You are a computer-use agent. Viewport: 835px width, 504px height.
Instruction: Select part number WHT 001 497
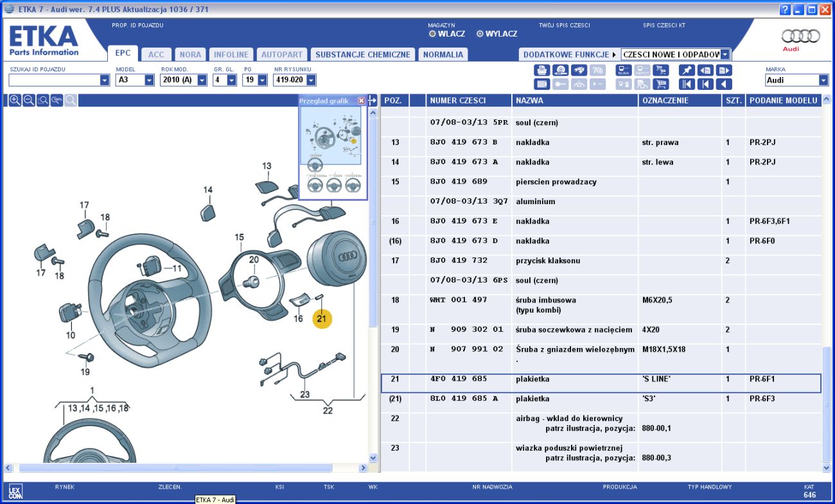[x=458, y=300]
